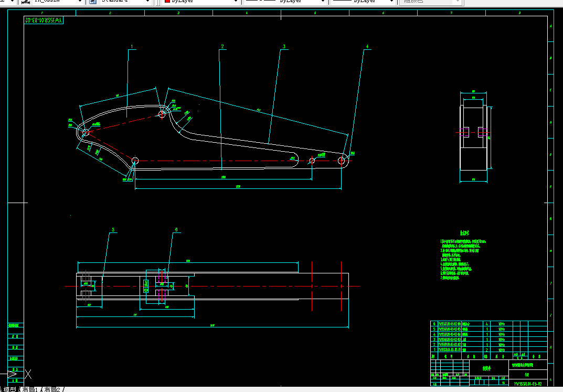This screenshot has height=392, width=563.
Task: Open the dimension style dropdown arrow
Action: pyautogui.click(x=80, y=2)
